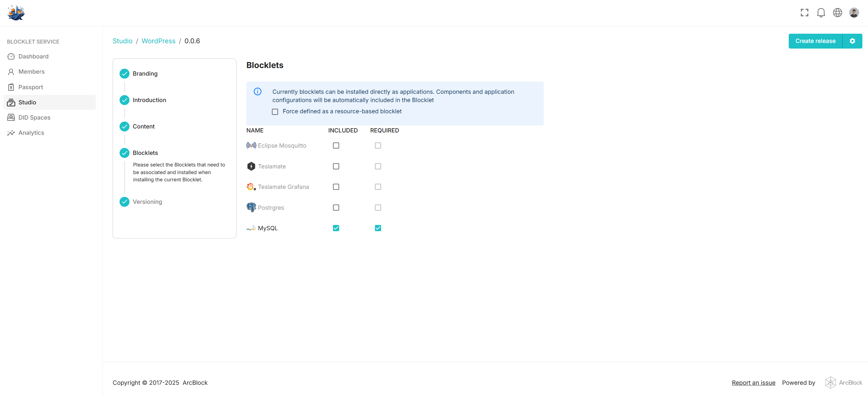
Task: Click the app logo in header
Action: click(x=16, y=13)
